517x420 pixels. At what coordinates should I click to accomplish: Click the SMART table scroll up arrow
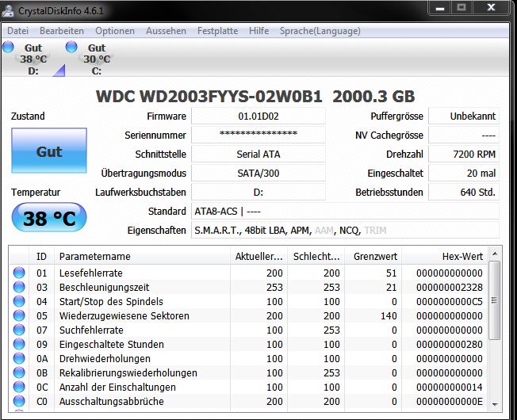pos(495,254)
